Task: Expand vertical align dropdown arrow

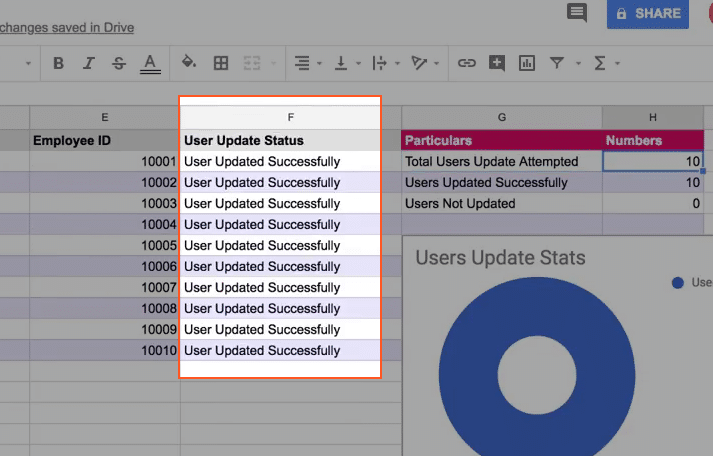Action: click(x=358, y=63)
